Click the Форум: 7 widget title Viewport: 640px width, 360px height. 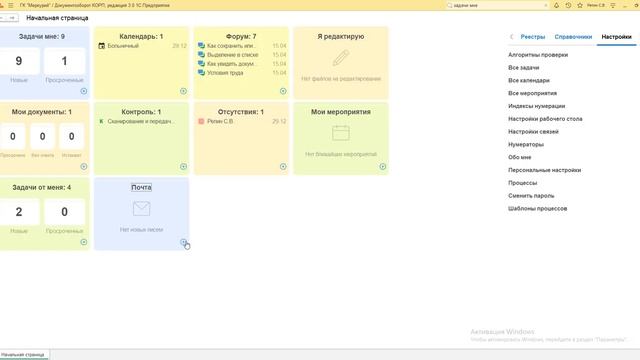point(241,36)
